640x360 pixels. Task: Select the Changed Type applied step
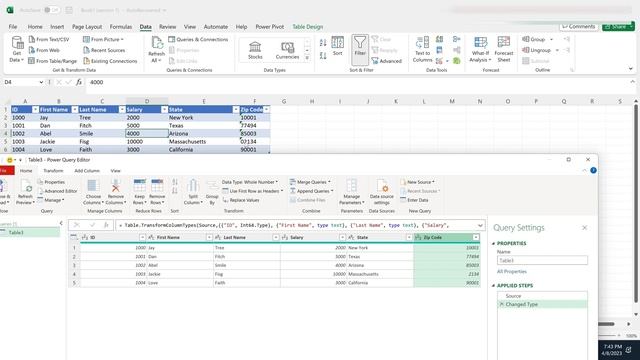point(542,304)
